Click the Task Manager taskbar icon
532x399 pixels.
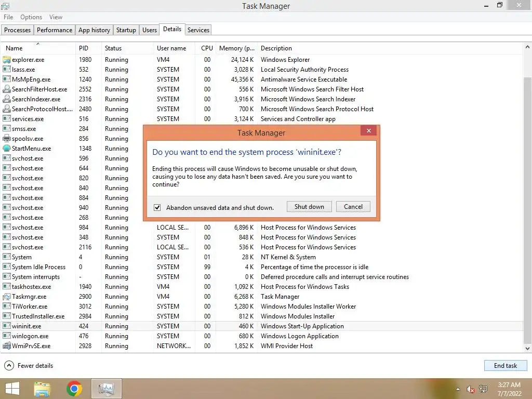[106, 389]
